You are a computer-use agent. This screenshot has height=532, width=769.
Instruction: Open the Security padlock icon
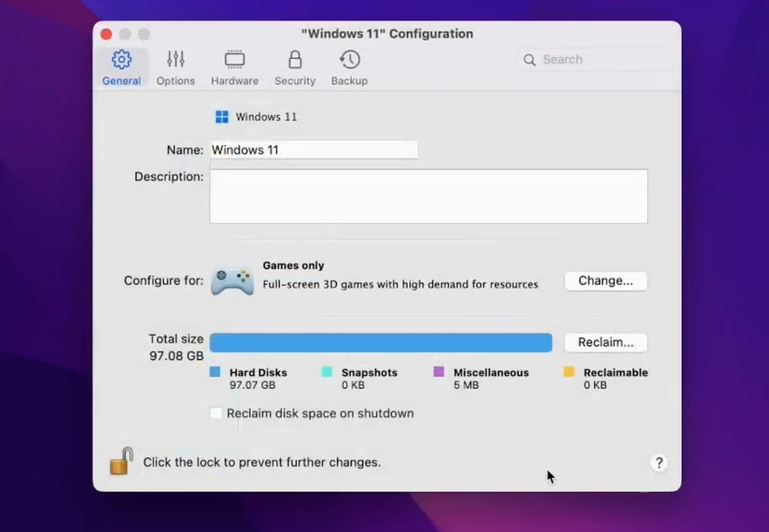[294, 59]
